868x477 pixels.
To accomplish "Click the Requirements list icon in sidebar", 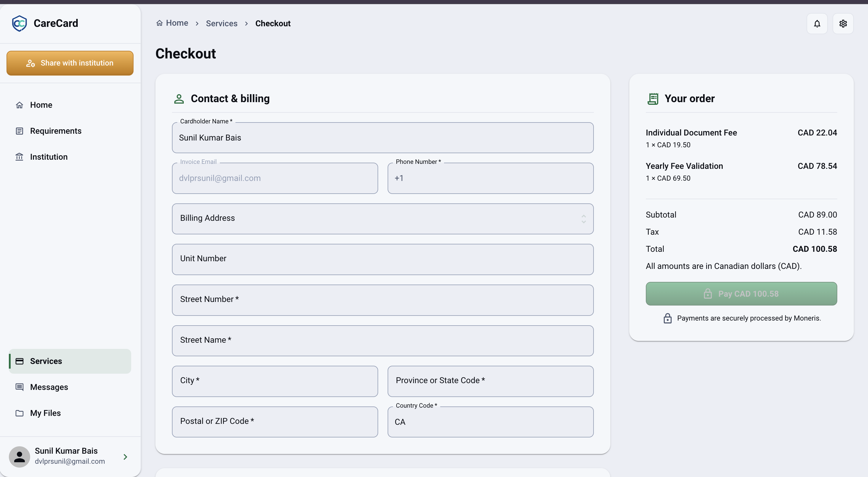I will pos(19,131).
